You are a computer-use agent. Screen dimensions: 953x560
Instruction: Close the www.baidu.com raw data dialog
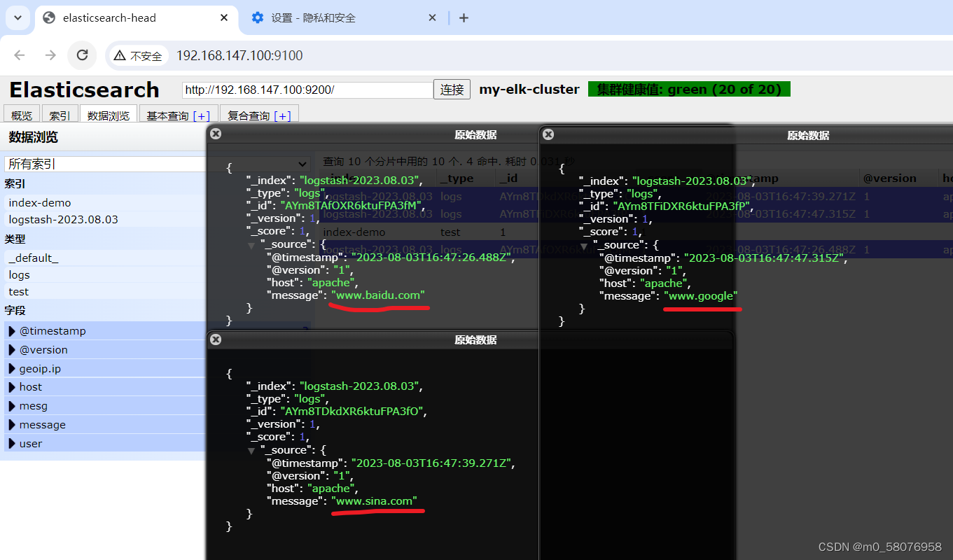[x=216, y=134]
